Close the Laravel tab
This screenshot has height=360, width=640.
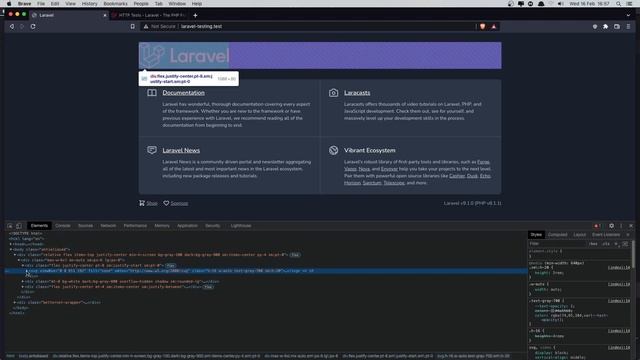click(104, 15)
